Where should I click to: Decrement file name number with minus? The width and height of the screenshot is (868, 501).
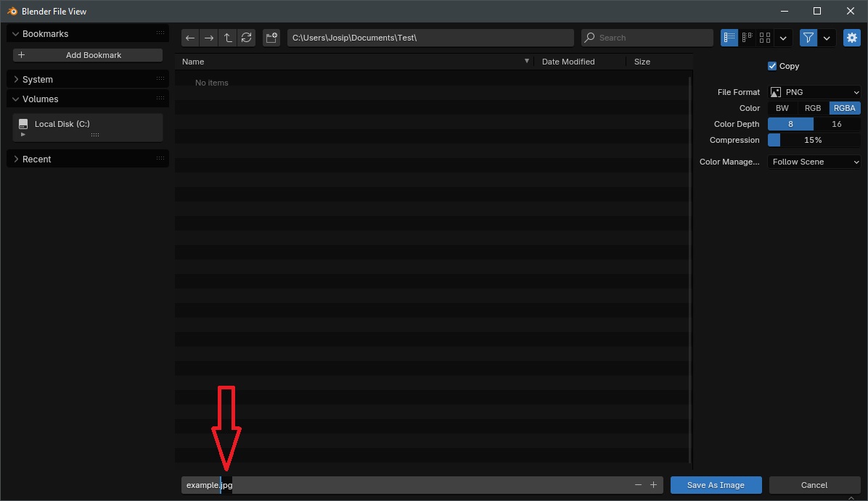coord(638,485)
